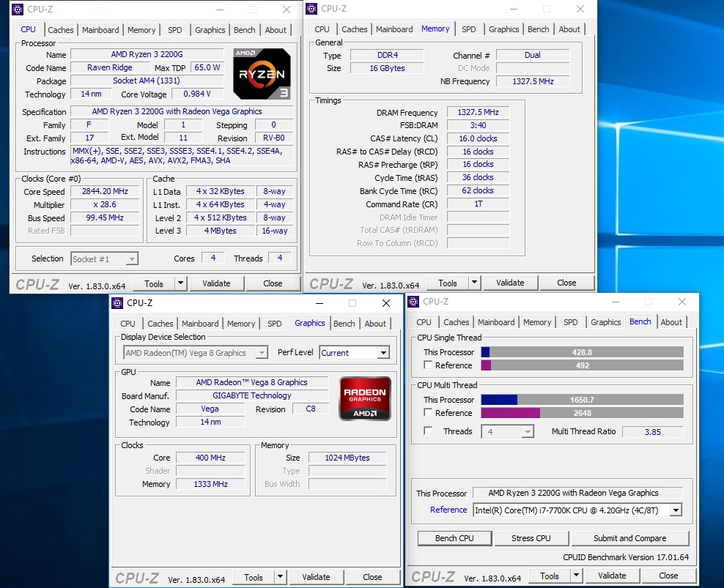The height and width of the screenshot is (588, 724).
Task: Open Tools dropdown arrow in Graphics window
Action: [280, 576]
